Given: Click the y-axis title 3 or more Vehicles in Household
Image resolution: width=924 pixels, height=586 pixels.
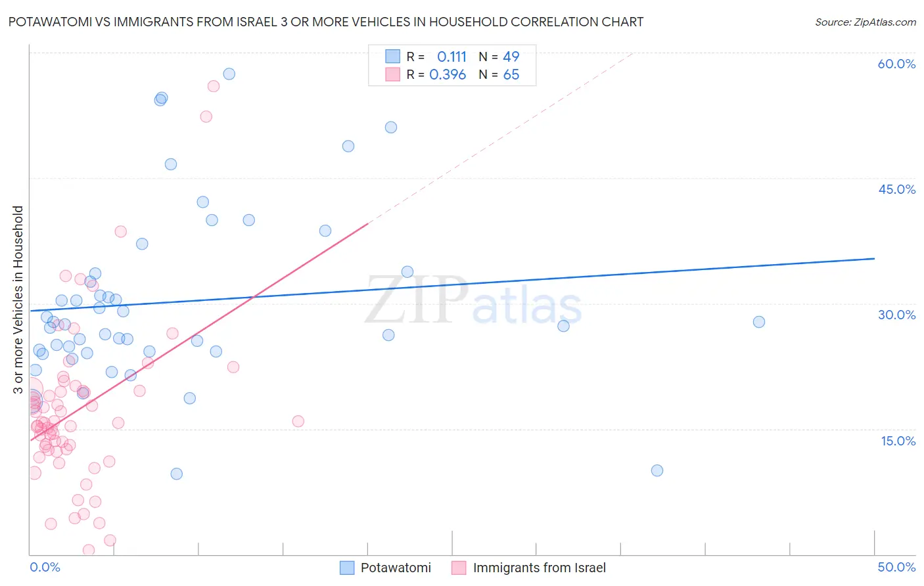Looking at the screenshot, I should pos(18,300).
